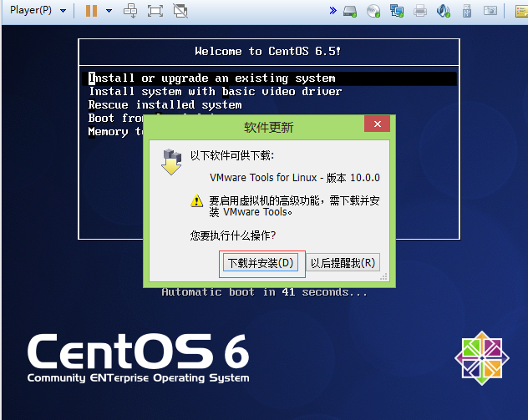Click the dialog resize grip corner
Viewport: 528px width, 420px height.
pos(383,276)
